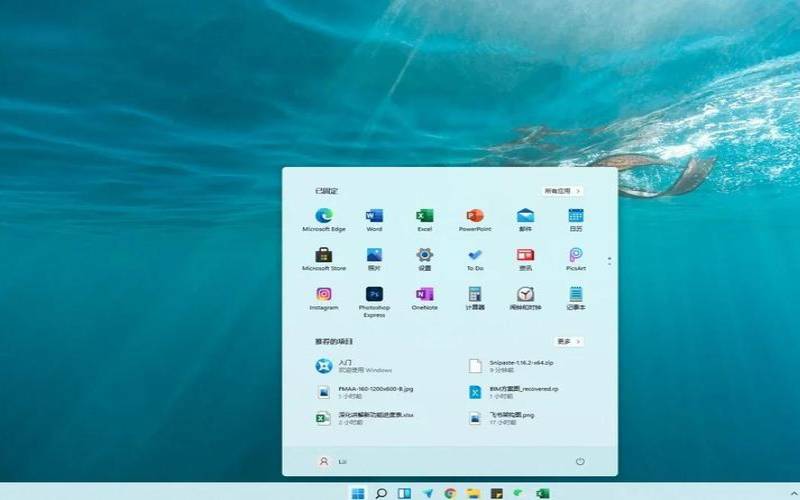
Task: Open the Mail (邮件) app
Action: pyautogui.click(x=525, y=220)
